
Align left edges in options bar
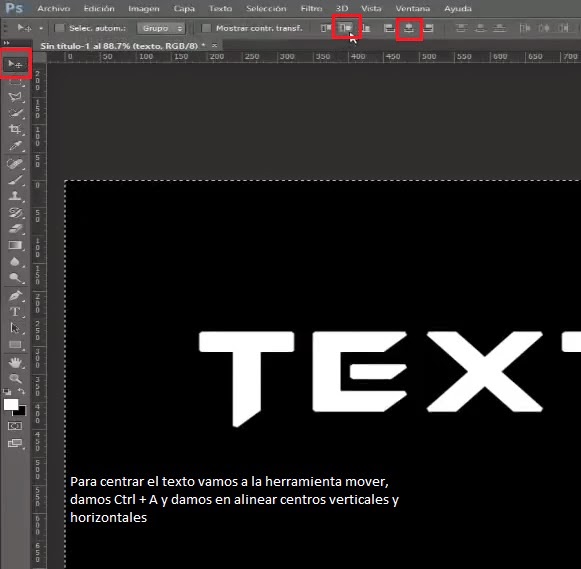tap(389, 28)
